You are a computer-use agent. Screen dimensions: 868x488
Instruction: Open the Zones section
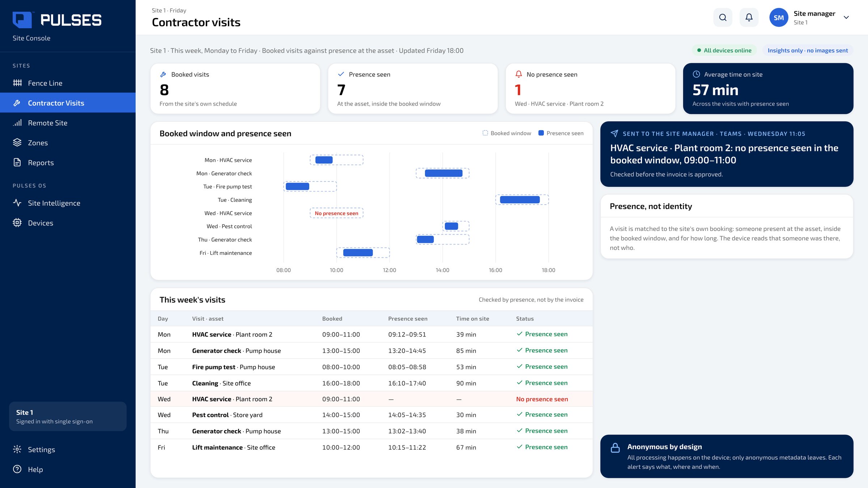click(68, 142)
